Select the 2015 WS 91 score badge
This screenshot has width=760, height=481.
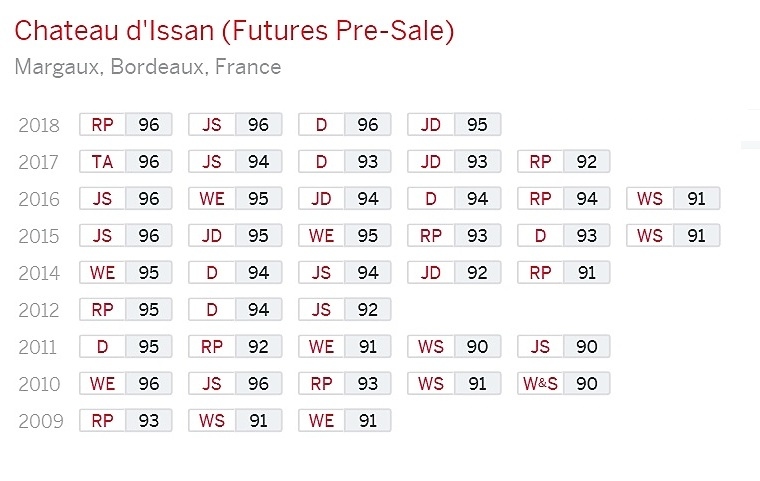tap(673, 236)
